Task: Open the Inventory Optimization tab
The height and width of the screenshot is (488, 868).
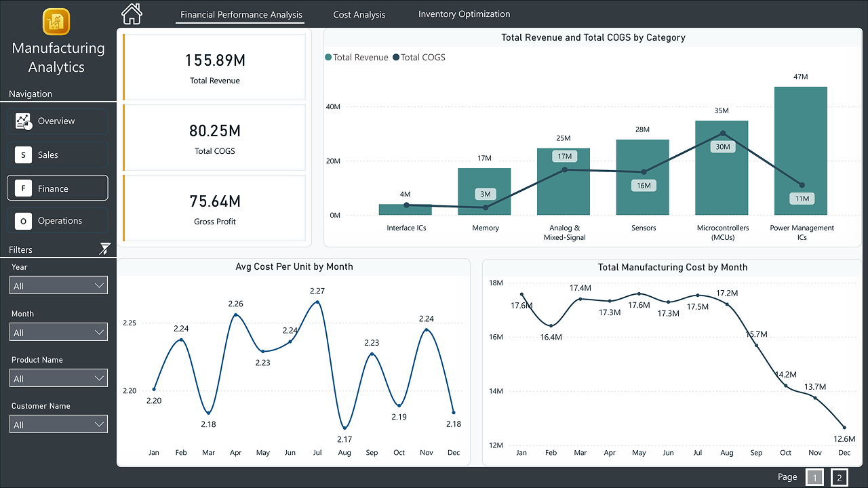Action: coord(464,14)
